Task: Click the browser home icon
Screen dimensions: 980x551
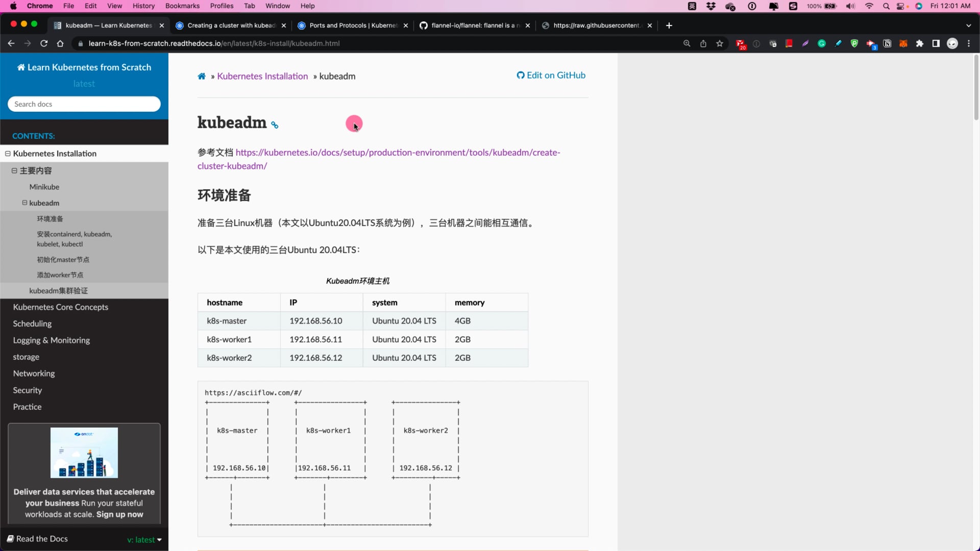Action: 60,43
